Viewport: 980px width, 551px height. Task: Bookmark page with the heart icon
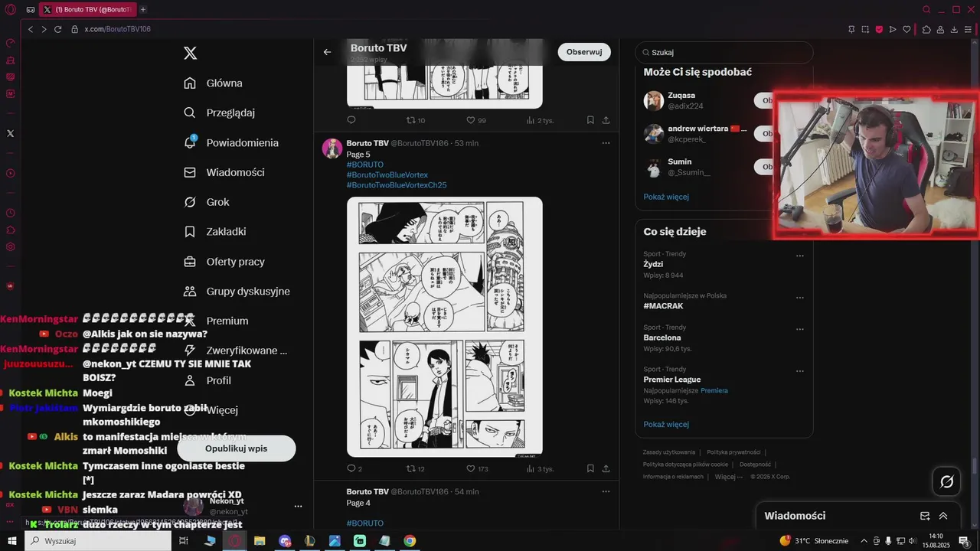[x=906, y=29]
